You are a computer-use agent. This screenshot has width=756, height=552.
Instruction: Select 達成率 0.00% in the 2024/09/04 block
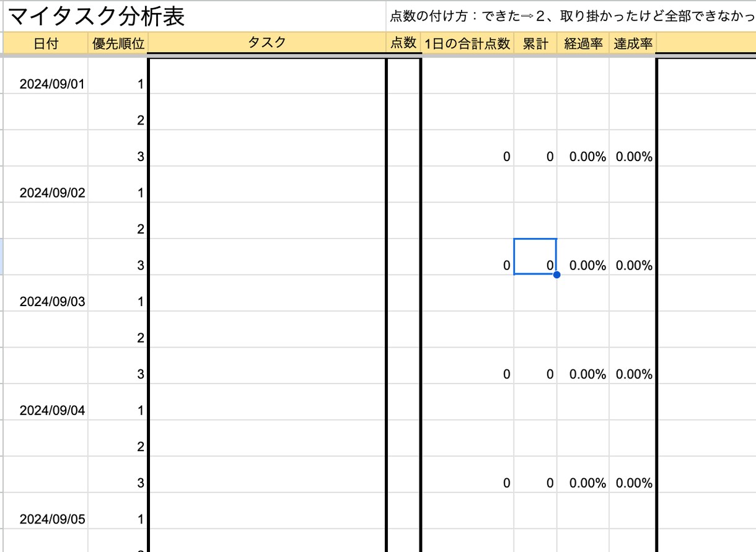(x=633, y=474)
